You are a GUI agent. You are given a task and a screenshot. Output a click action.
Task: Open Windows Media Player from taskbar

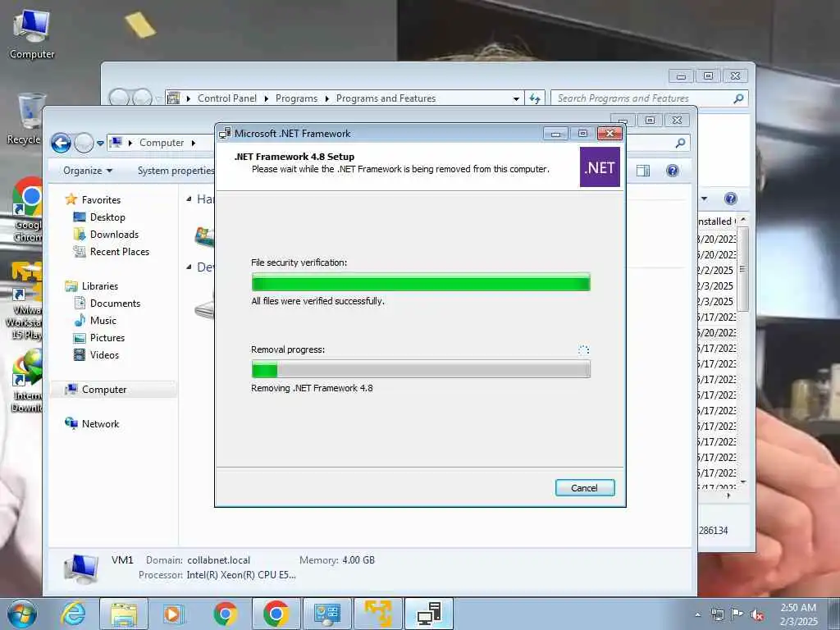click(x=173, y=614)
